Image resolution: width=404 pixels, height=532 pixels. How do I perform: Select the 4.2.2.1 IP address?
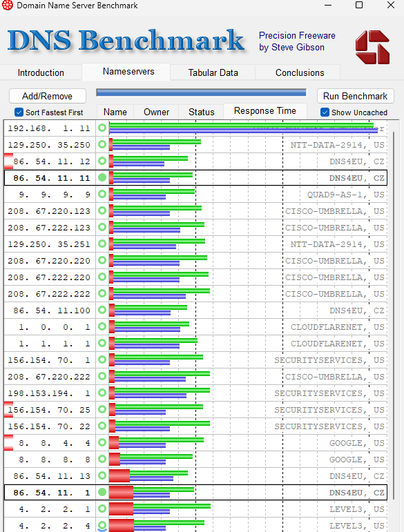[x=55, y=509]
